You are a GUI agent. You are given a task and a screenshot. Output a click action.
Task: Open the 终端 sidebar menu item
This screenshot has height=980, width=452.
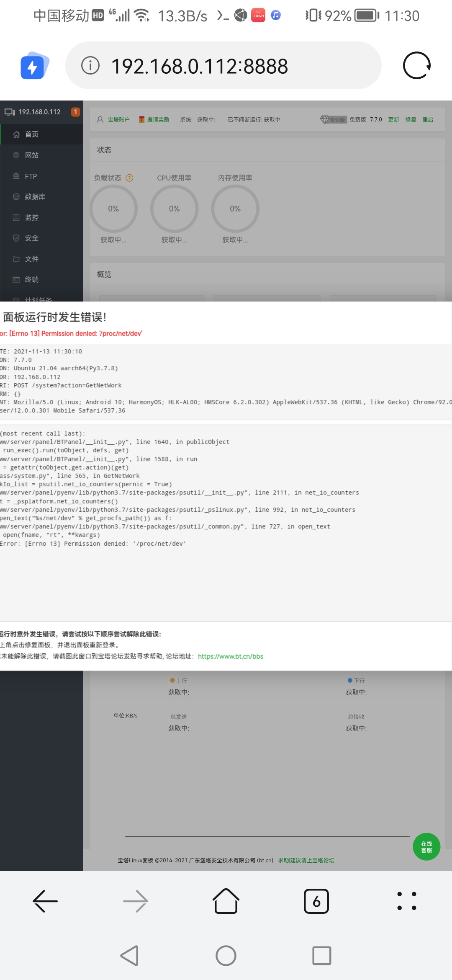pyautogui.click(x=41, y=280)
